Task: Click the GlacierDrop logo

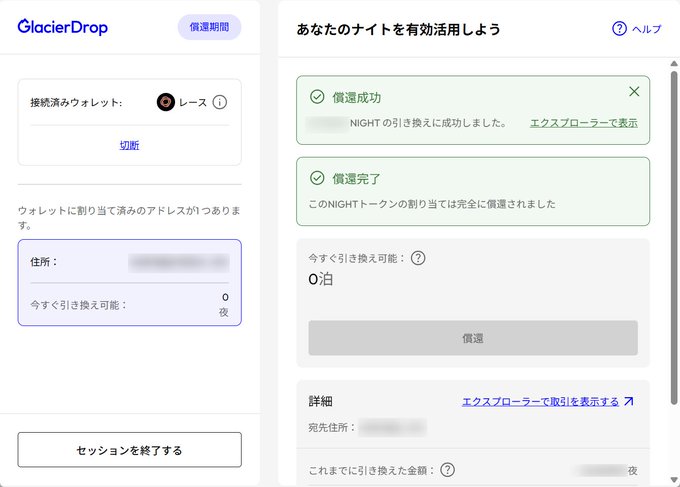Action: click(x=62, y=27)
